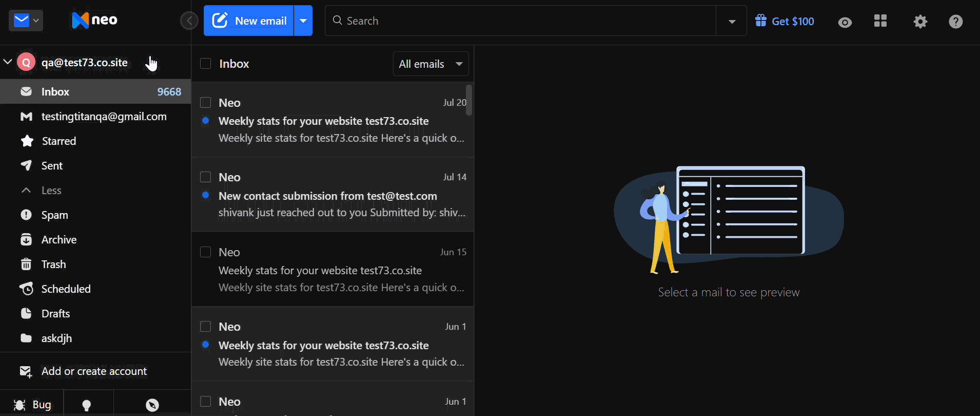Open the apps grid icon

pyautogui.click(x=880, y=21)
